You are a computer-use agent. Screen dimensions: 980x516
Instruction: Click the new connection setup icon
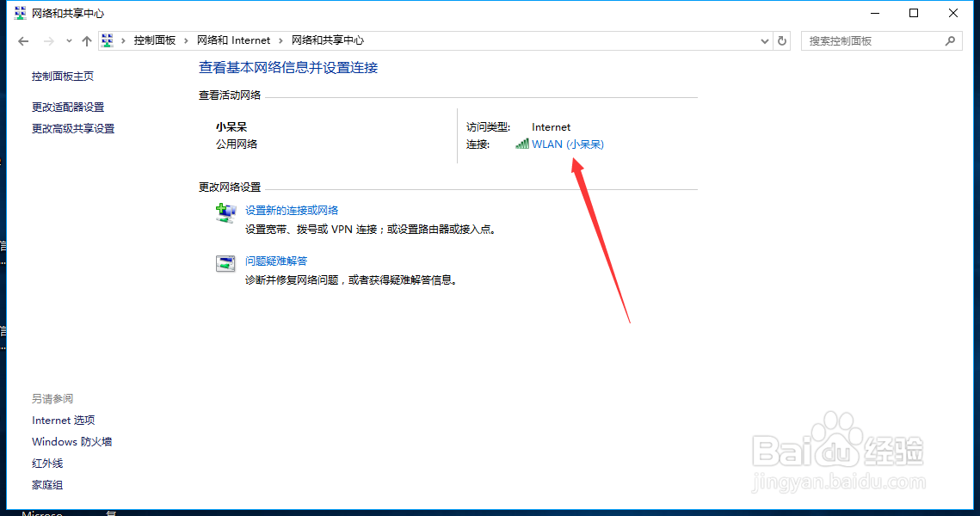point(225,213)
